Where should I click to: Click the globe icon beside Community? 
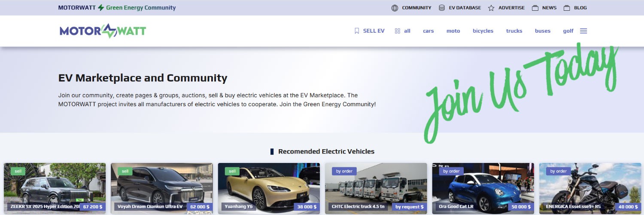[x=395, y=8]
